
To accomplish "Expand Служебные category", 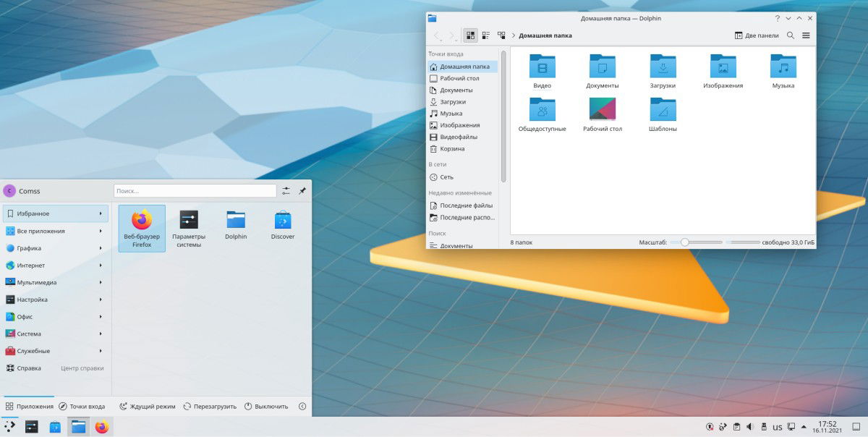I will click(56, 351).
